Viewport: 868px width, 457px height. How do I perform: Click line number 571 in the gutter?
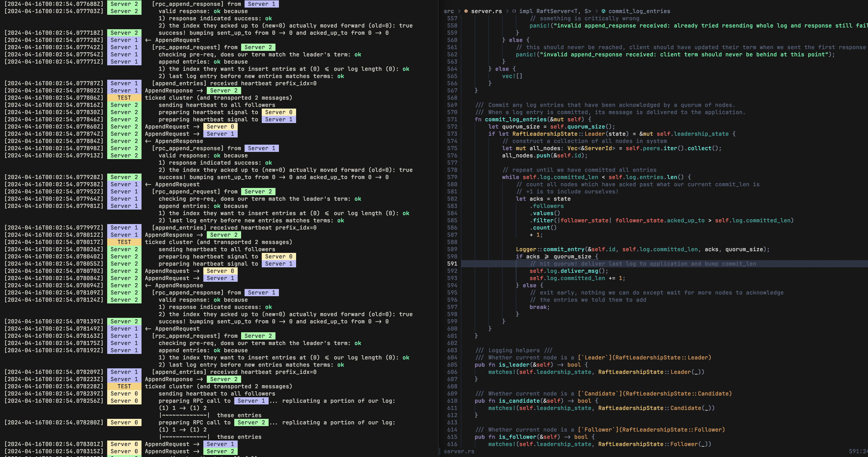tap(452, 119)
